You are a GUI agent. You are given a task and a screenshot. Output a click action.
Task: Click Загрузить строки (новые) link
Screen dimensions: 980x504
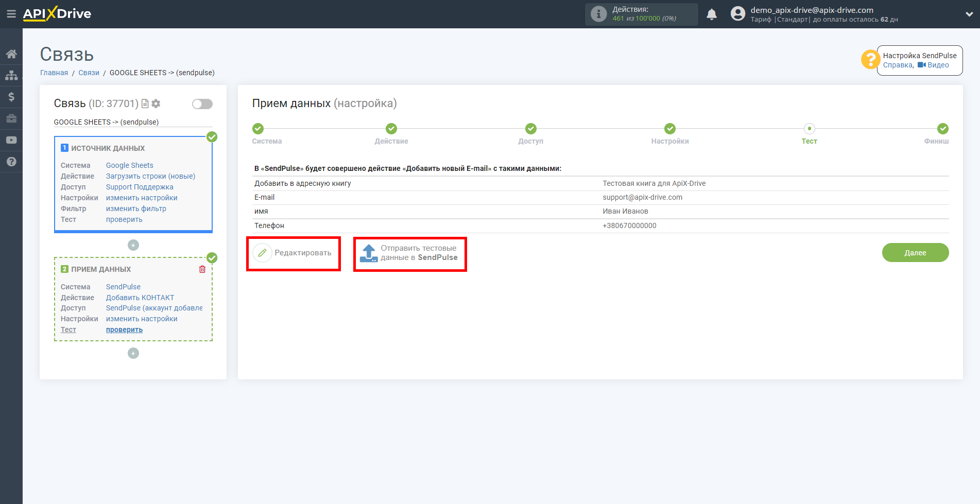[x=150, y=176]
